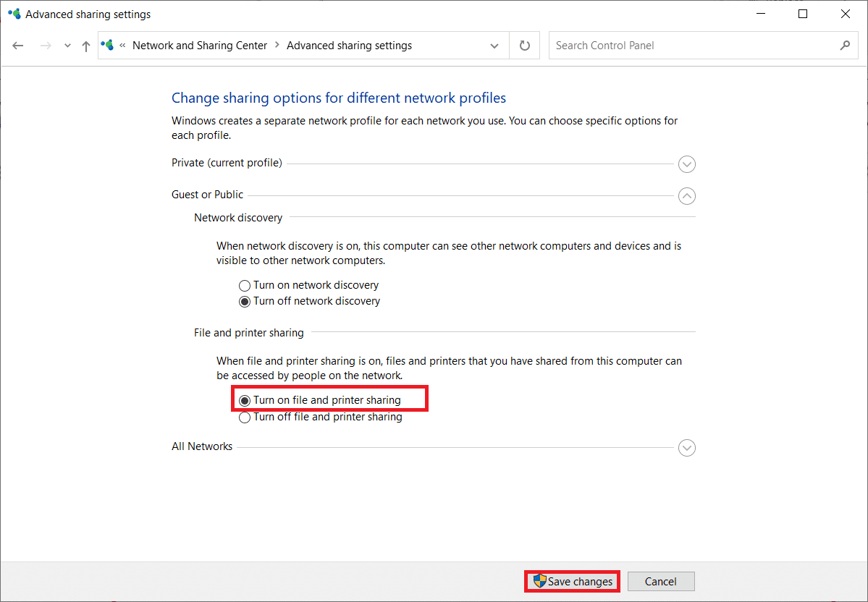Collapse the Guest or Public section
Image resolution: width=868 pixels, height=602 pixels.
coord(687,196)
